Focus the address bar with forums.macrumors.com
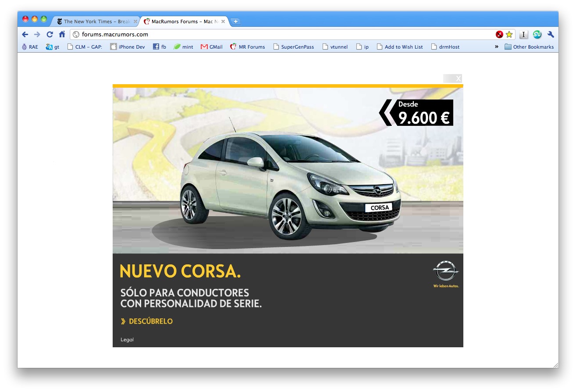576x392 pixels. 282,34
